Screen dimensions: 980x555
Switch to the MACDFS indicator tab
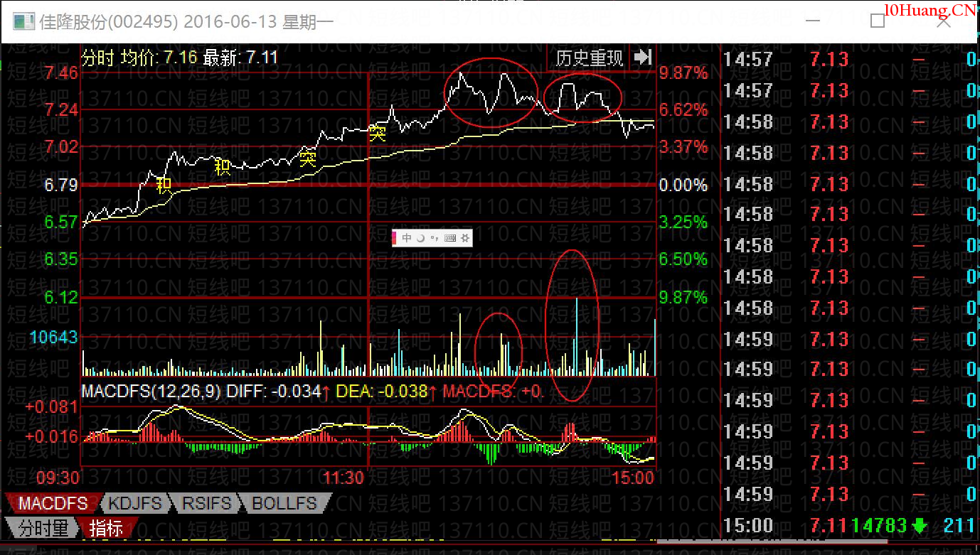[x=53, y=504]
